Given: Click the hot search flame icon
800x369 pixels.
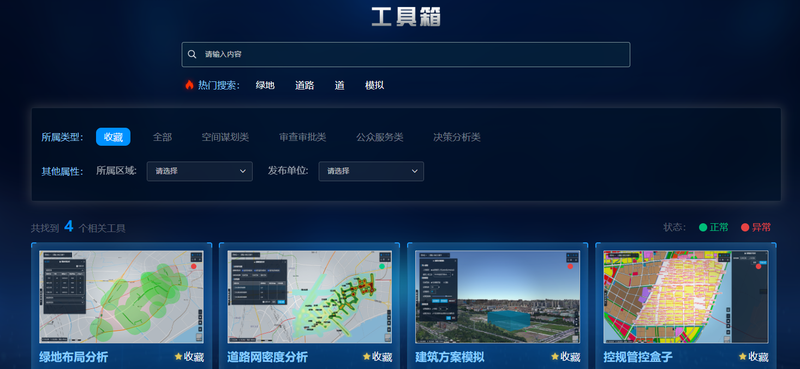Looking at the screenshot, I should pyautogui.click(x=189, y=85).
